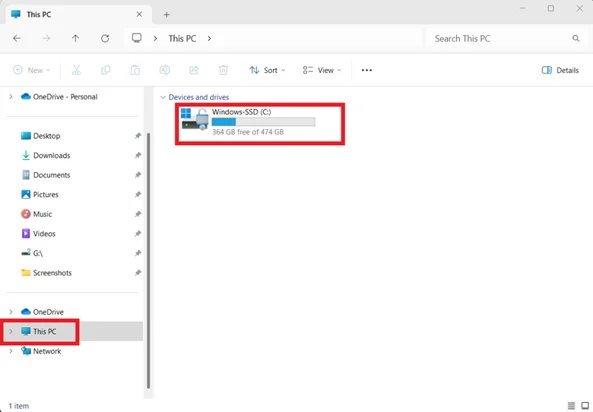The height and width of the screenshot is (412, 593).
Task: Navigate up one folder level
Action: [76, 38]
